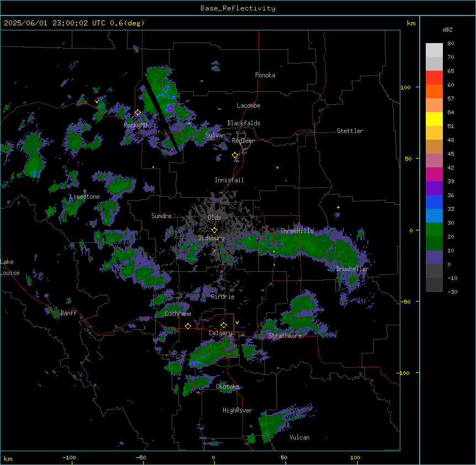Click the Drumheller city label
The width and height of the screenshot is (476, 465).
point(352,268)
